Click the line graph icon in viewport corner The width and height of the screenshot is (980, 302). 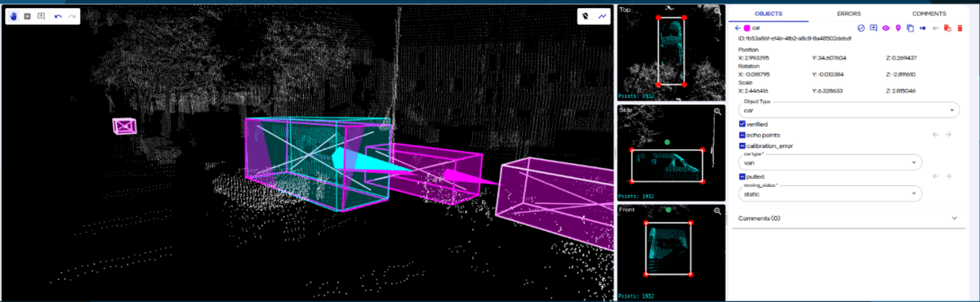(x=602, y=16)
